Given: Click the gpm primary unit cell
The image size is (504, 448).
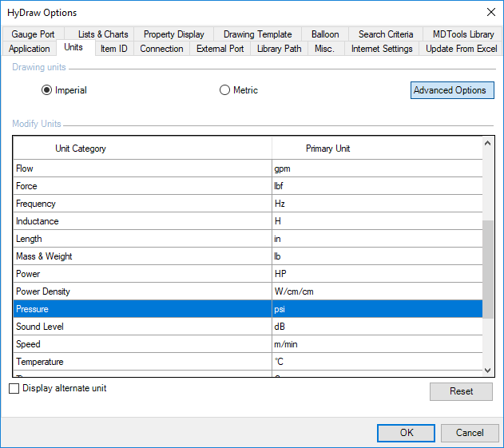Looking at the screenshot, I should (377, 168).
